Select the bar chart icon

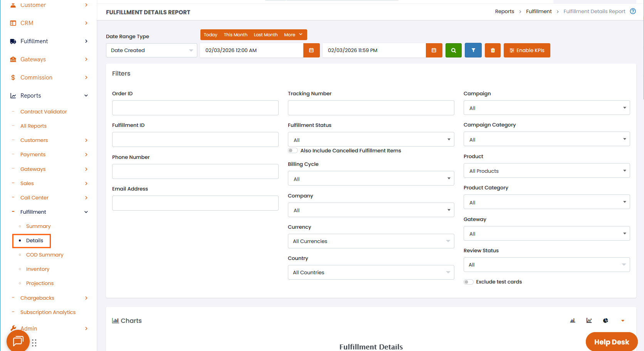572,321
